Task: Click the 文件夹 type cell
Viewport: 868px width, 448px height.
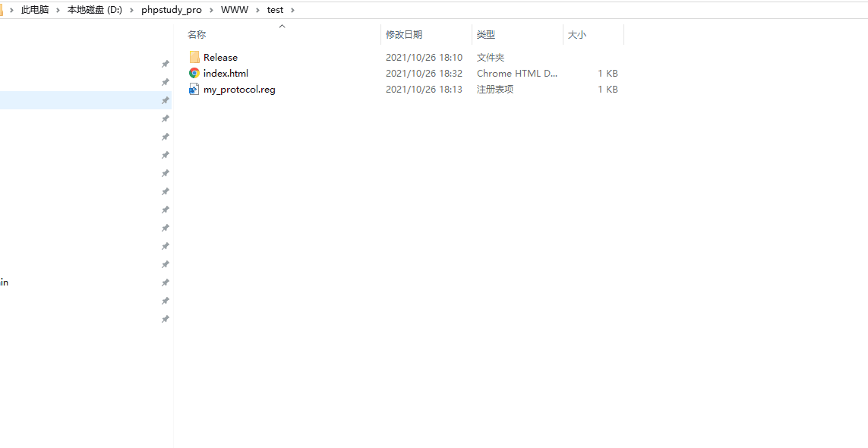Action: (491, 57)
